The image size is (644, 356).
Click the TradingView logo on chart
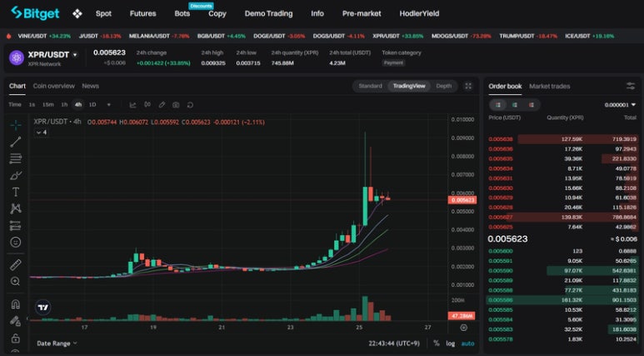coord(43,307)
